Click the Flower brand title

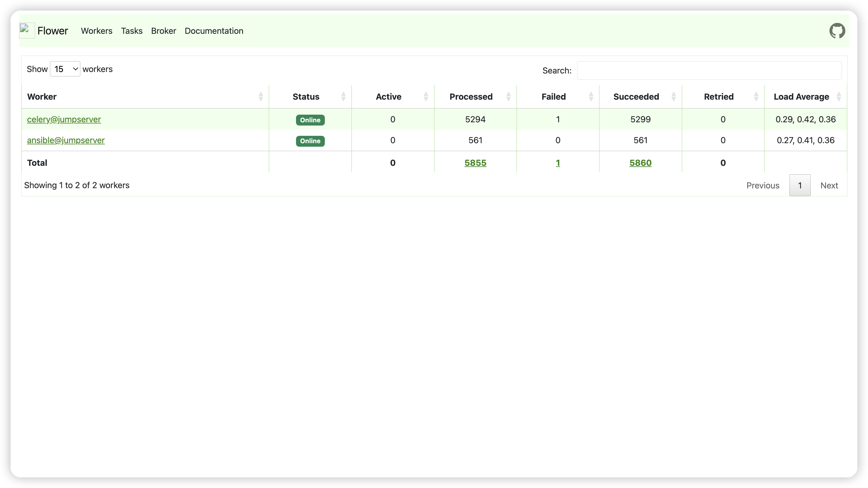pos(53,31)
